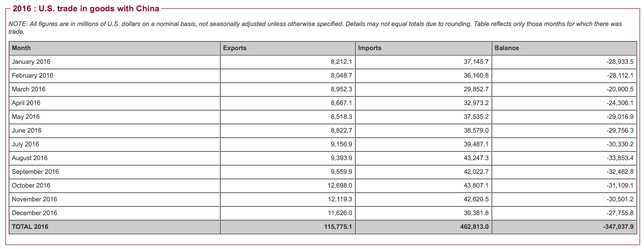Click August 2016 exports value 9,393.9
Screen dimensions: 644x249
341,158
